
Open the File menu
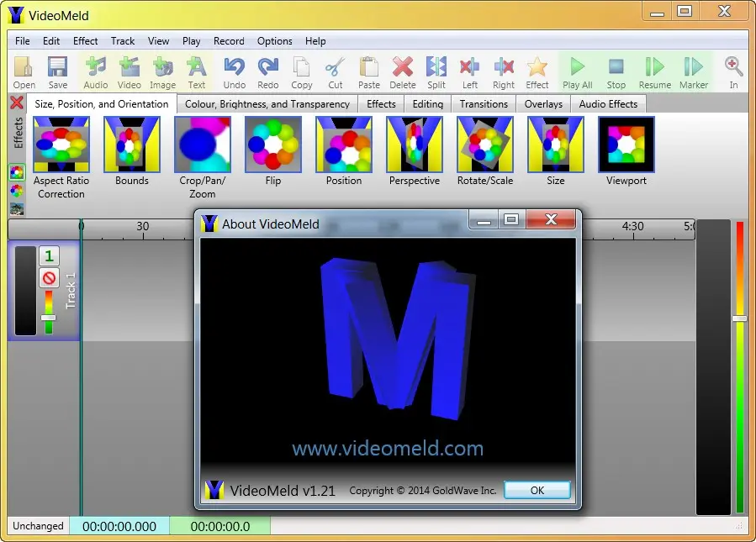point(22,41)
